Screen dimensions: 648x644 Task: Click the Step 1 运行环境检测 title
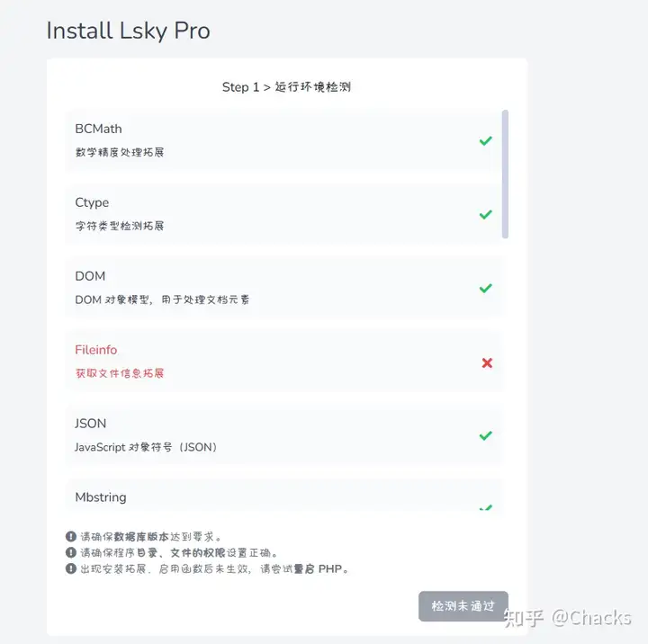(x=286, y=87)
